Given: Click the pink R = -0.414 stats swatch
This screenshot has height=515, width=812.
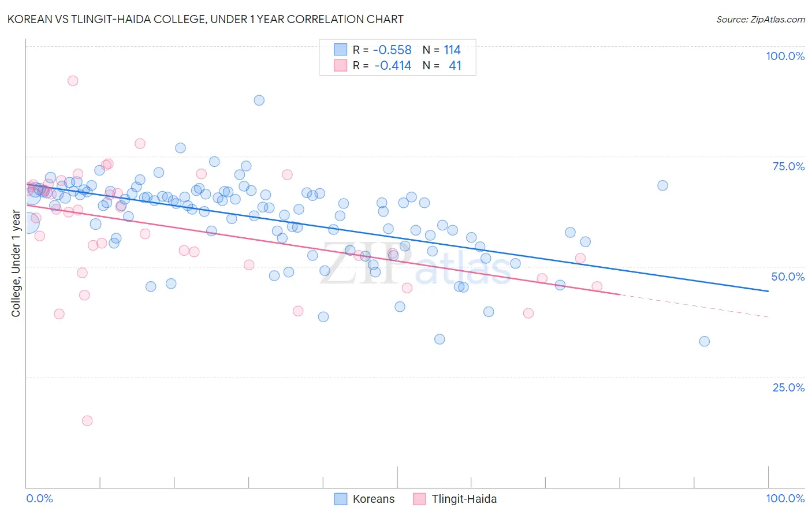Looking at the screenshot, I should pyautogui.click(x=341, y=65).
